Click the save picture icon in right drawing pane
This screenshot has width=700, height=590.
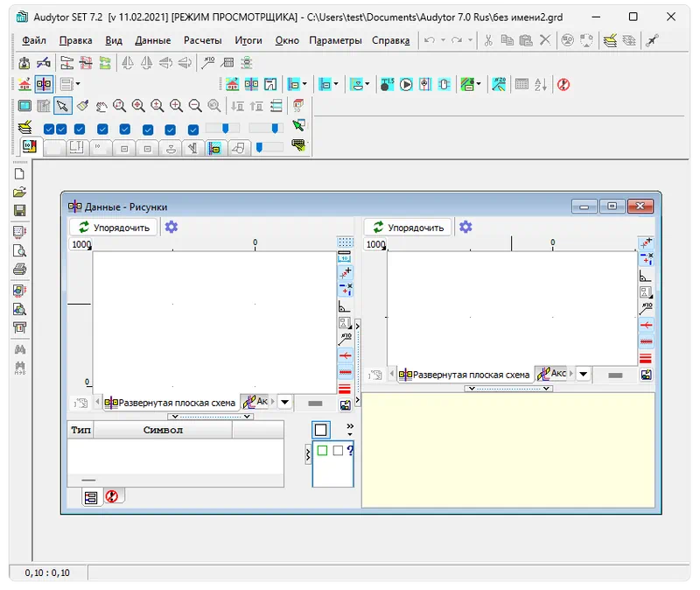point(646,375)
